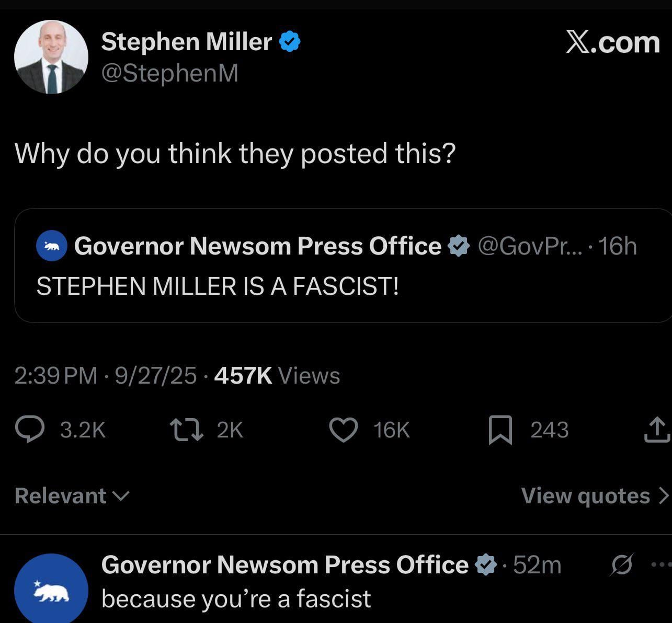Click the Governor Newsom Press Office reply author name
672x623 pixels.
click(285, 565)
